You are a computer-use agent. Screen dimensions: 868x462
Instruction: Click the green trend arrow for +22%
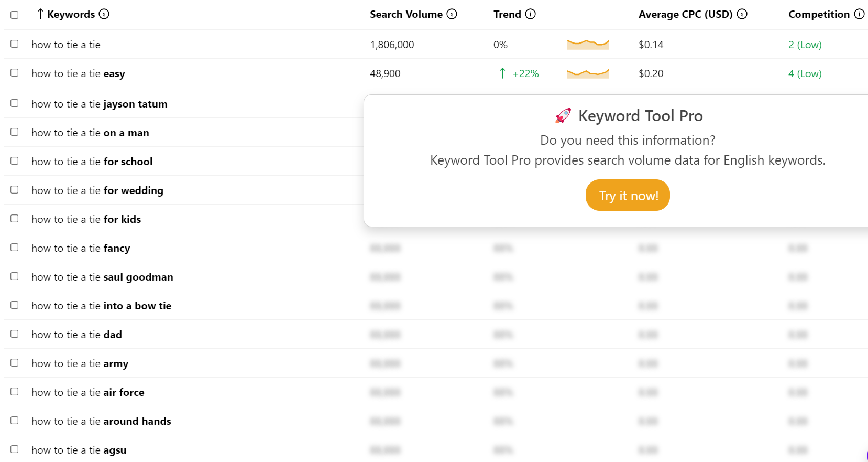(x=502, y=73)
